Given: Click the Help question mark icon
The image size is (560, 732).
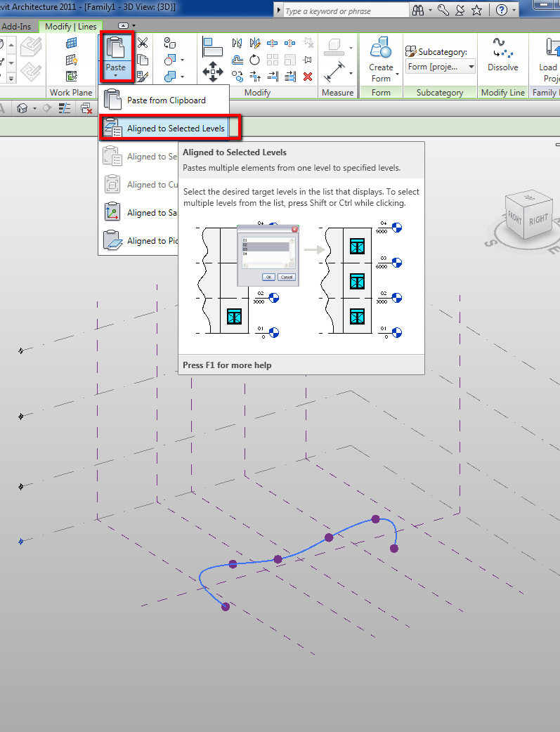Looking at the screenshot, I should click(x=502, y=11).
